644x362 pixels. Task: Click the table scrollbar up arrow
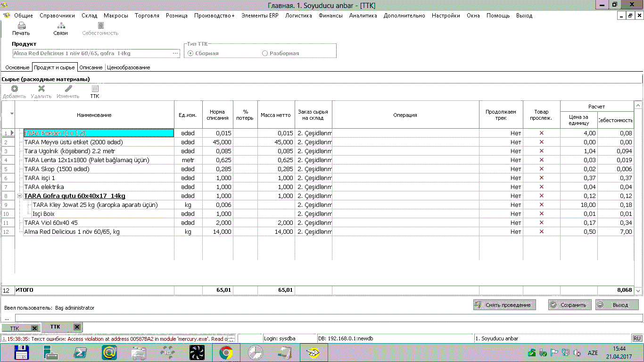[x=638, y=105]
